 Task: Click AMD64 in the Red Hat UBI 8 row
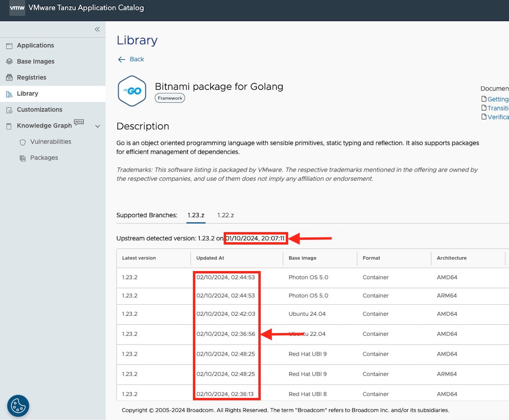tap(446, 394)
